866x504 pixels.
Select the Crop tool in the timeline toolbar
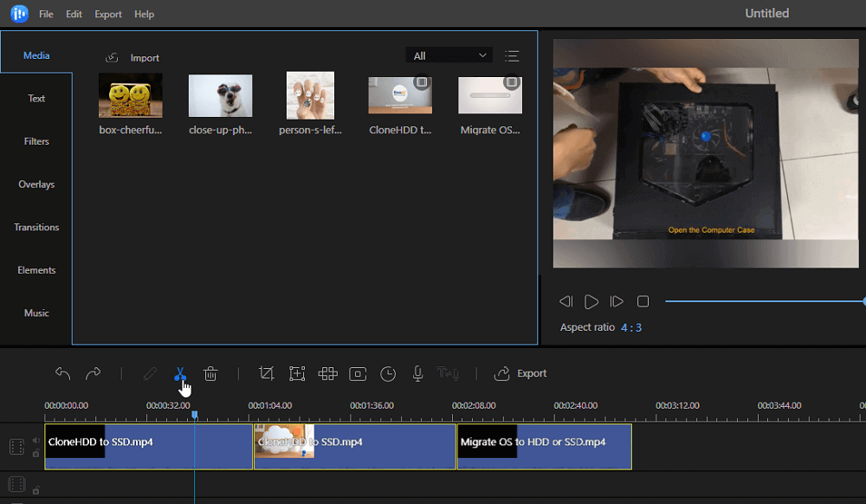(267, 373)
